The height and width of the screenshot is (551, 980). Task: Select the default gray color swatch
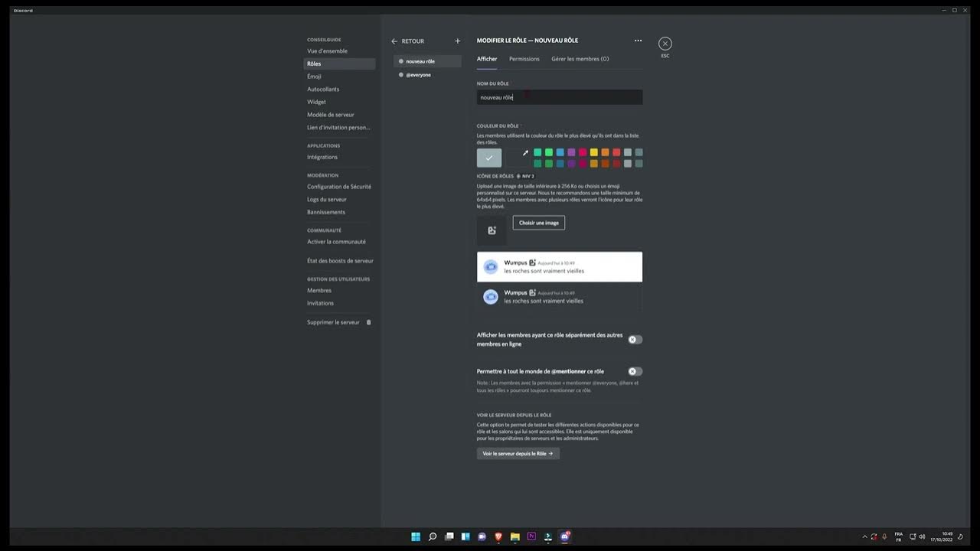[489, 158]
